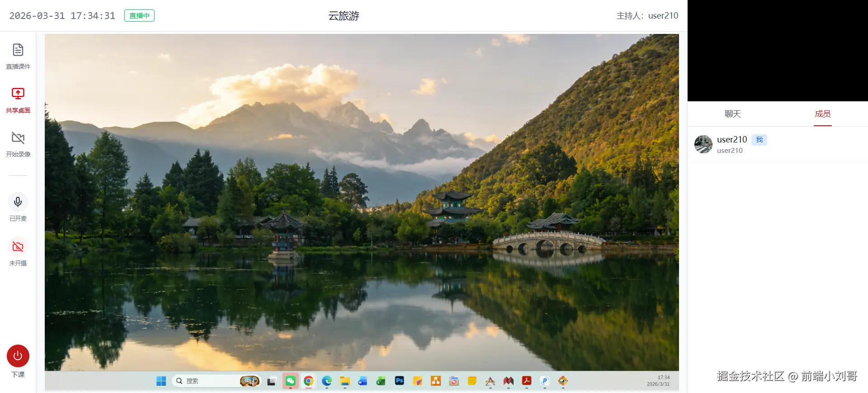This screenshot has height=393, width=868.
Task: Click the 主持人: user210 host label
Action: pos(647,16)
